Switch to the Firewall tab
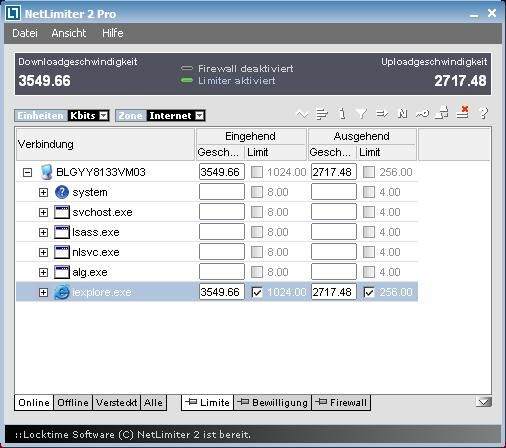The width and height of the screenshot is (506, 448). click(341, 402)
